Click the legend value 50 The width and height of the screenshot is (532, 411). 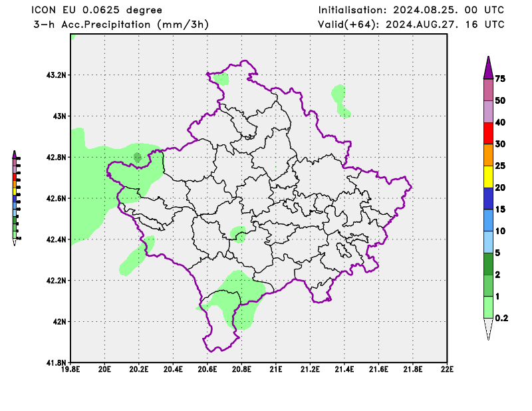[x=500, y=100]
